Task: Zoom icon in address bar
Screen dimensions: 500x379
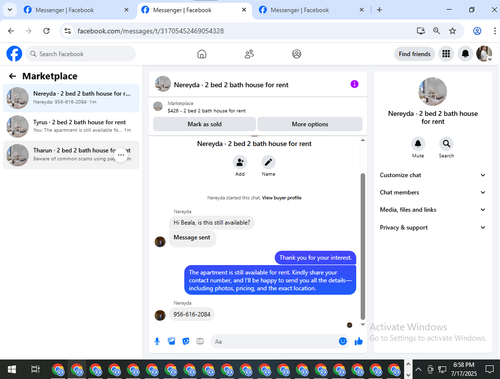Action: pyautogui.click(x=436, y=31)
